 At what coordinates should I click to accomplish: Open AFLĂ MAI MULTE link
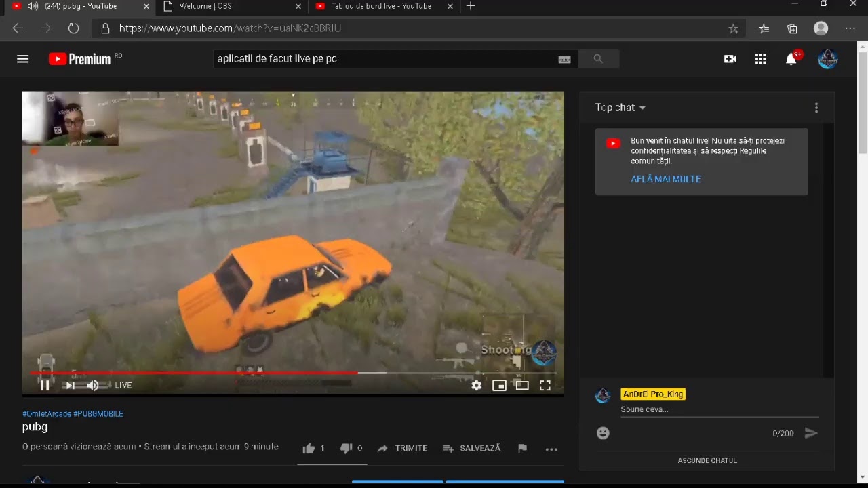point(666,179)
